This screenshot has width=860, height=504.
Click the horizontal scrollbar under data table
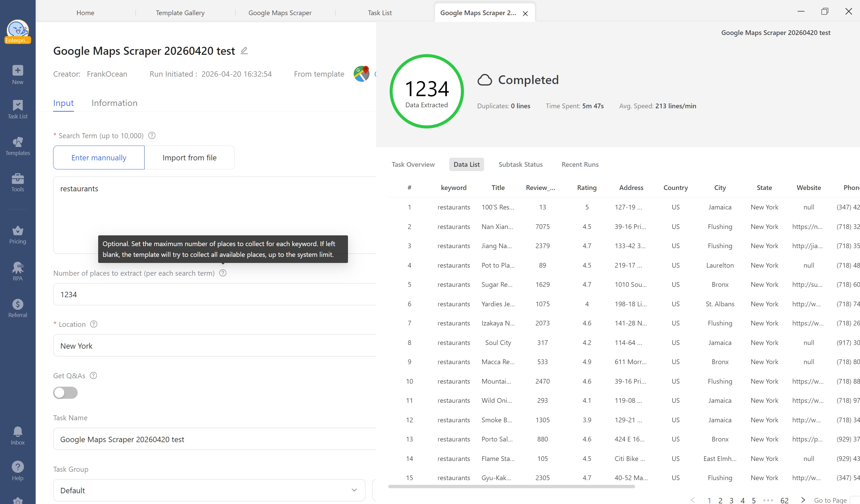pyautogui.click(x=511, y=486)
